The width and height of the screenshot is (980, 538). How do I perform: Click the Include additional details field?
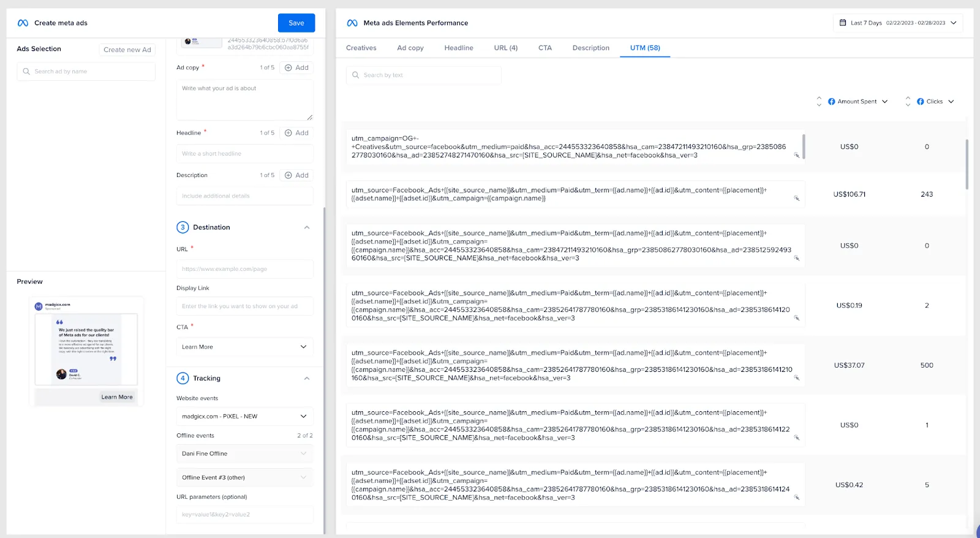click(245, 196)
